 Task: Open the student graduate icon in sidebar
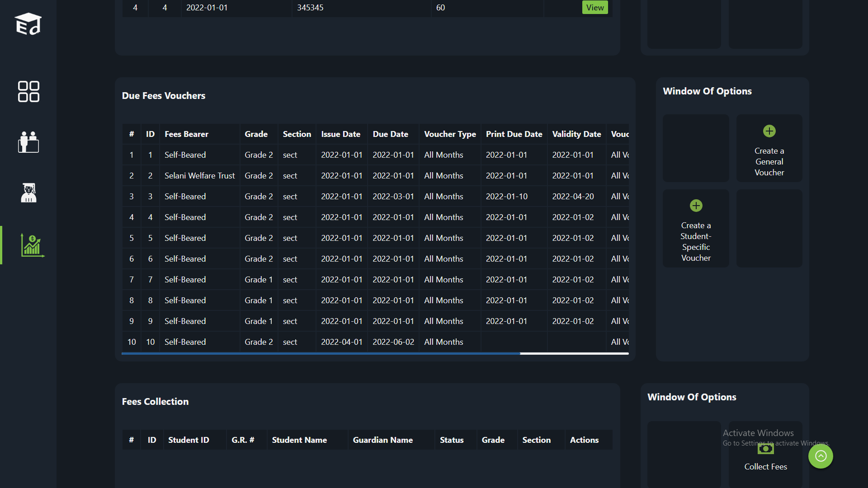(x=28, y=193)
